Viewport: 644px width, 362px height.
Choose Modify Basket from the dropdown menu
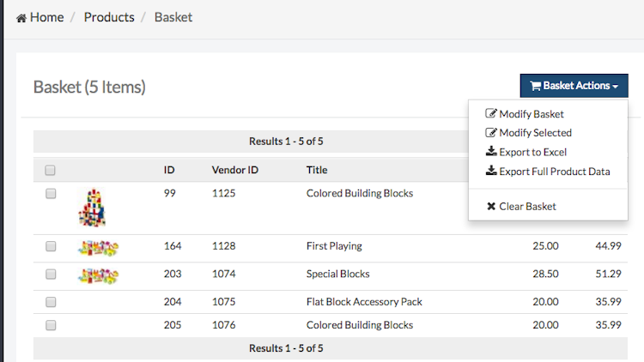pyautogui.click(x=532, y=114)
